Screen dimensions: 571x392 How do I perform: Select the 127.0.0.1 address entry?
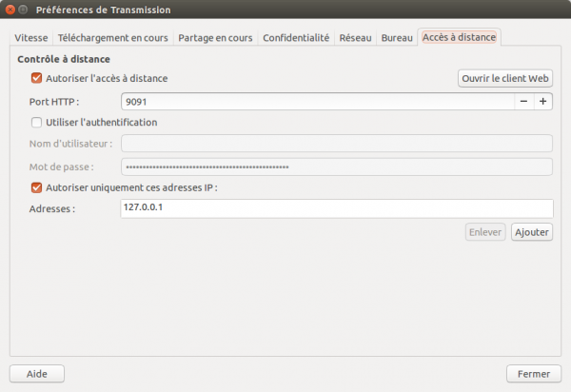[x=144, y=208]
